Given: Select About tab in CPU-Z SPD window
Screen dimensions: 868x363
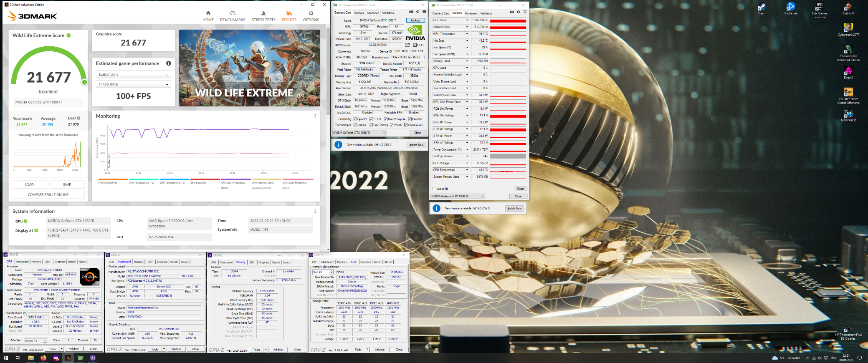Looking at the screenshot, I should (x=388, y=262).
